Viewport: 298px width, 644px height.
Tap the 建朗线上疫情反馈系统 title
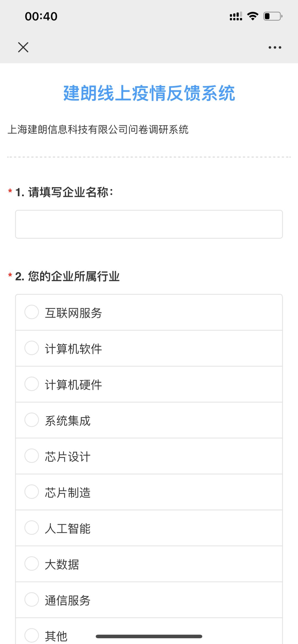[x=149, y=93]
